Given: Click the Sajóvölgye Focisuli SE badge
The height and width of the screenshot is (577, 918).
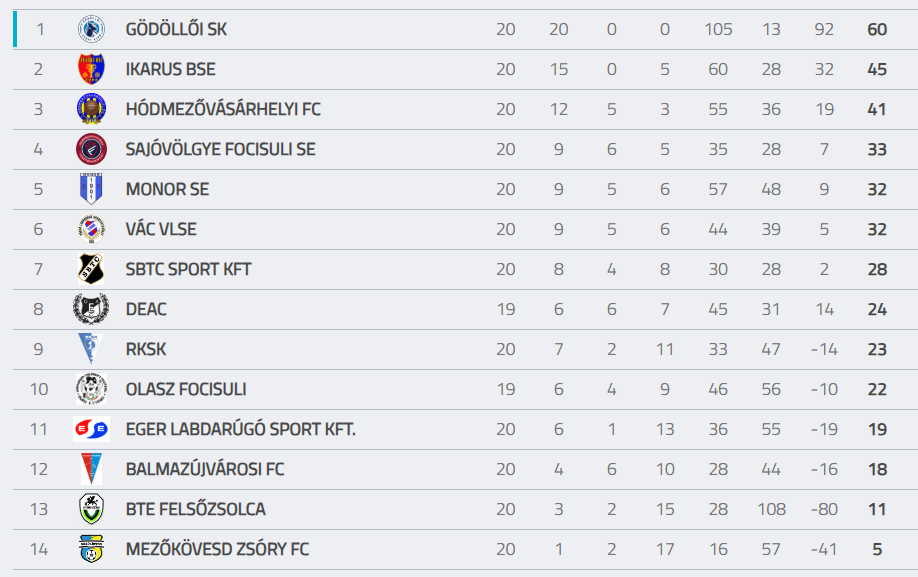Looking at the screenshot, I should (91, 149).
